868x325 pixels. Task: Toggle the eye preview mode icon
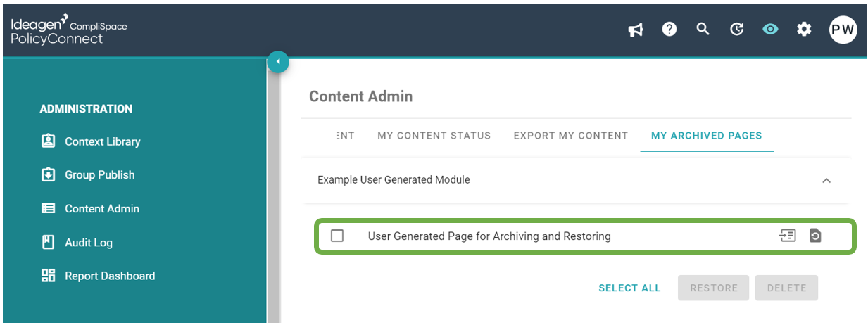770,29
